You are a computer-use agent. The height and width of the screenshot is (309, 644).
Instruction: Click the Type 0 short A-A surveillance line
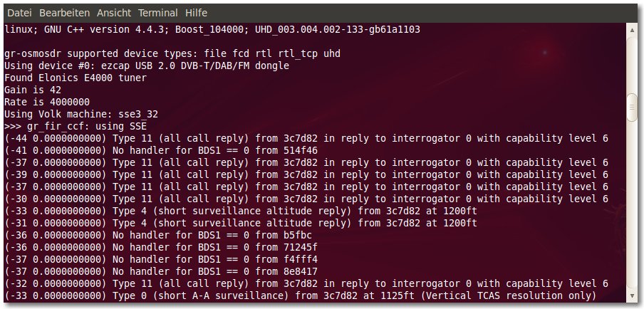pos(300,295)
